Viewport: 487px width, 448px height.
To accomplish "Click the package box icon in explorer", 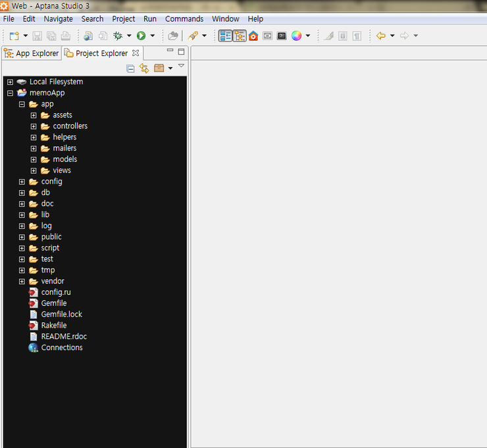I will tap(159, 68).
